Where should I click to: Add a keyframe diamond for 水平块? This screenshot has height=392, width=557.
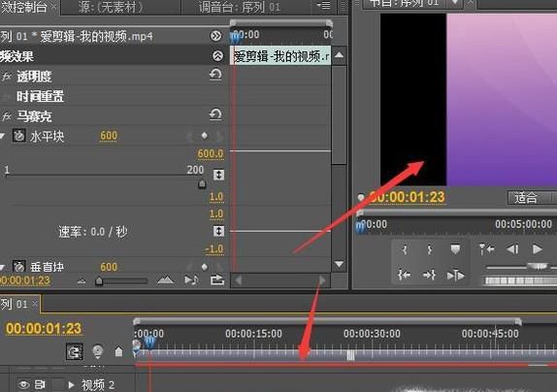(x=204, y=136)
